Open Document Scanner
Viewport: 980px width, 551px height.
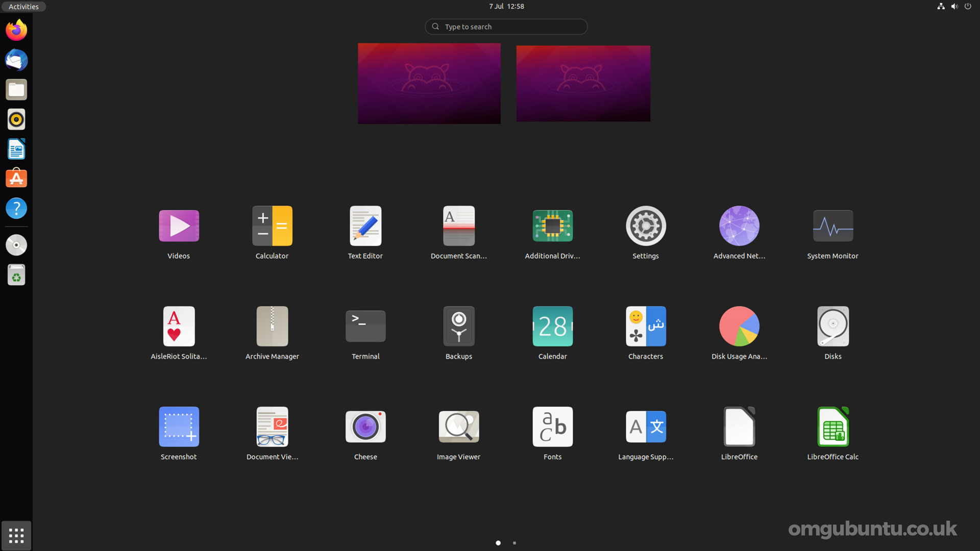458,226
